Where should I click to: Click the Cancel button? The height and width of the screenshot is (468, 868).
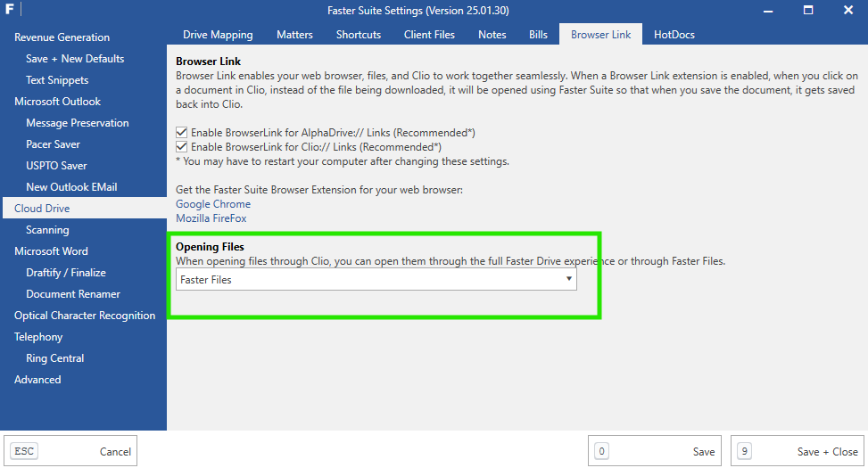[70, 451]
